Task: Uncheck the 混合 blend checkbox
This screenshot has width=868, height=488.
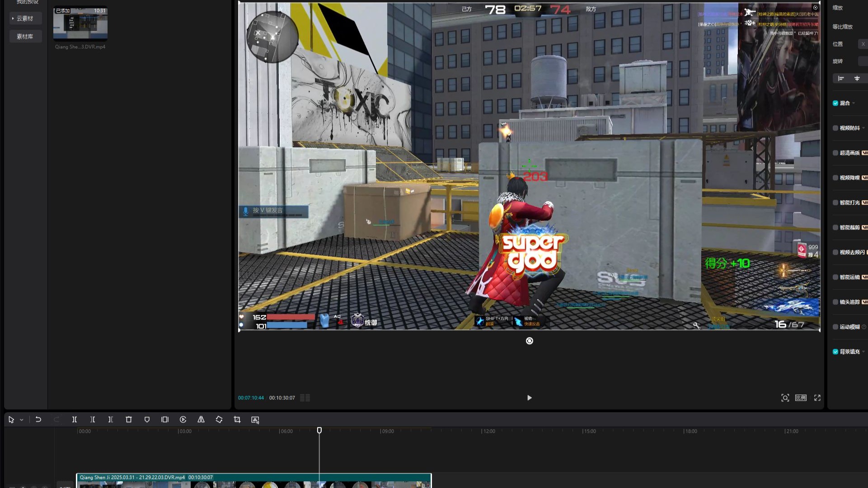Action: 835,103
